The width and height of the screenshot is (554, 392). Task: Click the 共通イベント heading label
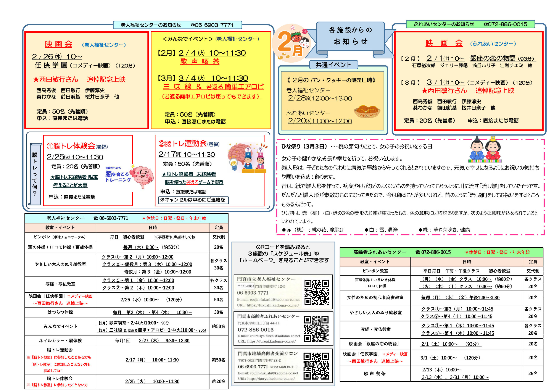pyautogui.click(x=334, y=65)
